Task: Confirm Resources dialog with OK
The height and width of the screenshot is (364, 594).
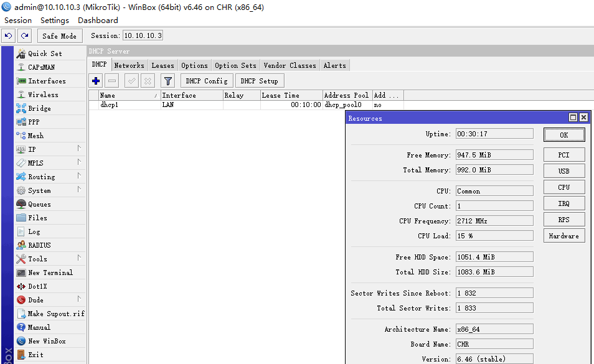Action: pos(564,135)
